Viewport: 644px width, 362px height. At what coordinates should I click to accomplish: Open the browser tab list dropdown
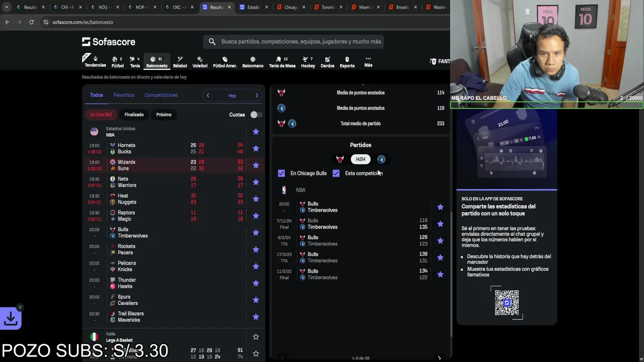[7, 7]
